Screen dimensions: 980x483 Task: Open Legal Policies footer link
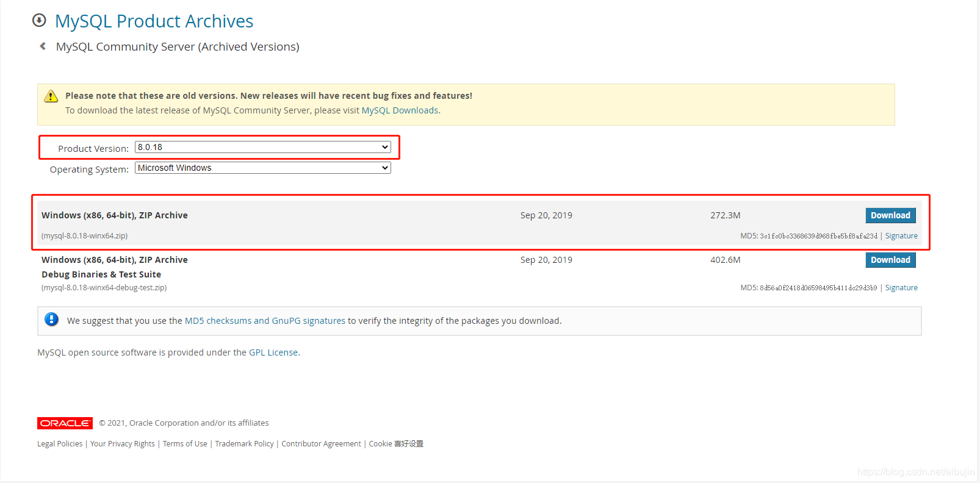60,444
